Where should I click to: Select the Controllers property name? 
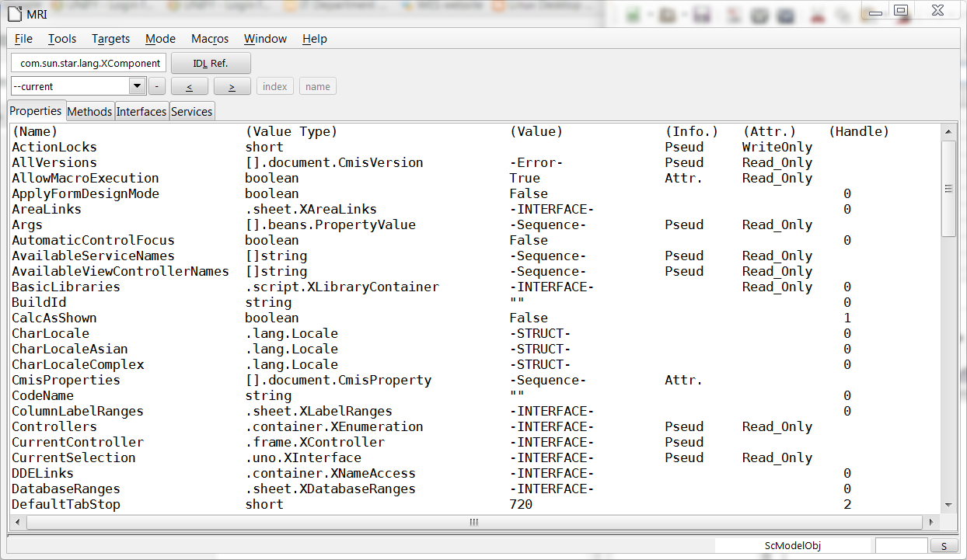point(54,426)
